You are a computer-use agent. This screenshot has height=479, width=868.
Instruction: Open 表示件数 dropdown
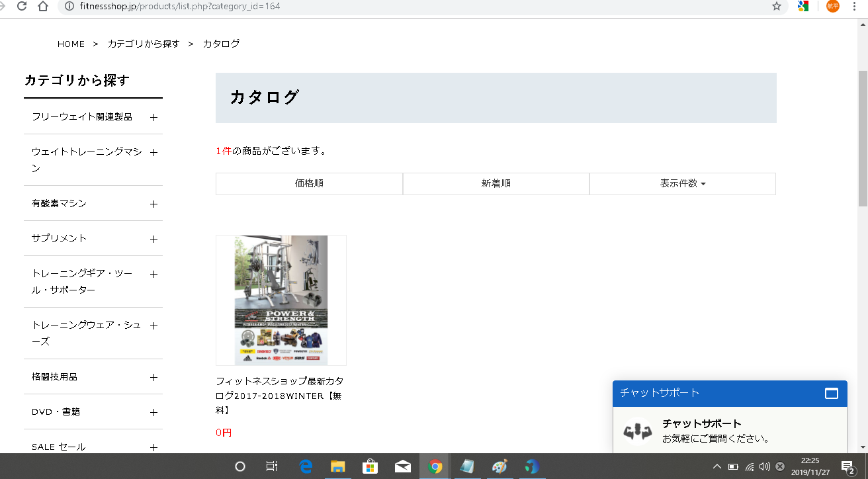[x=683, y=184]
